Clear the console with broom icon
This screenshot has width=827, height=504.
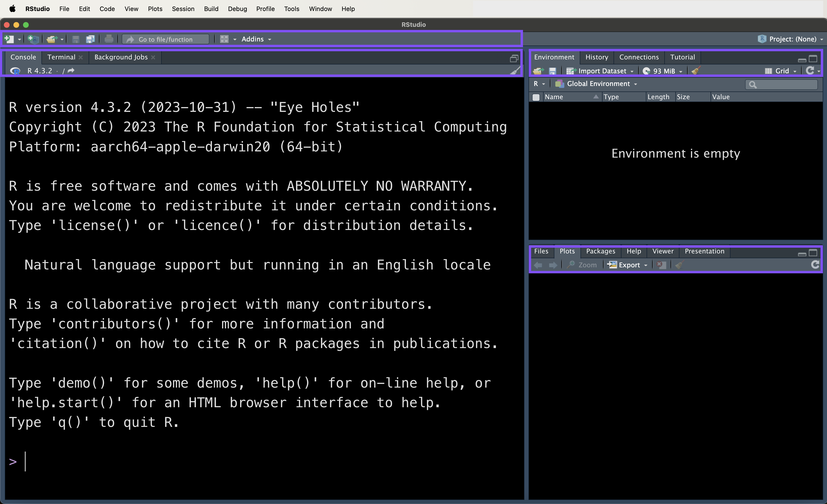coord(515,70)
